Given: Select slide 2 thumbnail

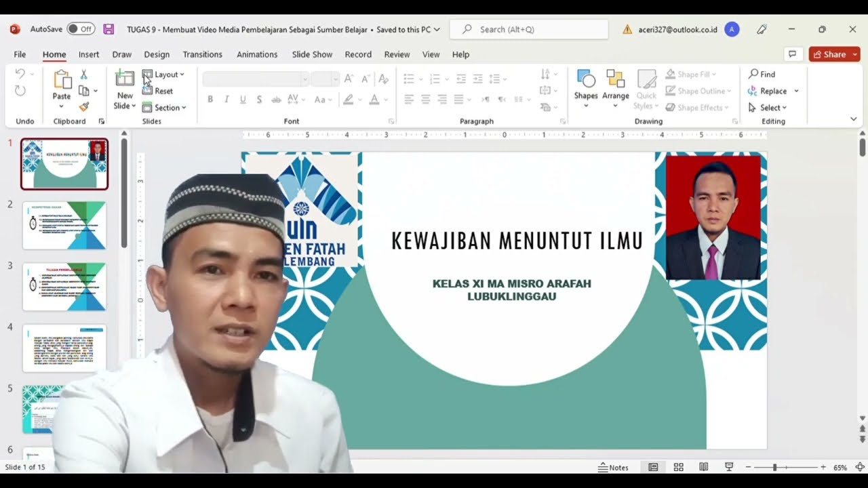Looking at the screenshot, I should click(x=64, y=225).
